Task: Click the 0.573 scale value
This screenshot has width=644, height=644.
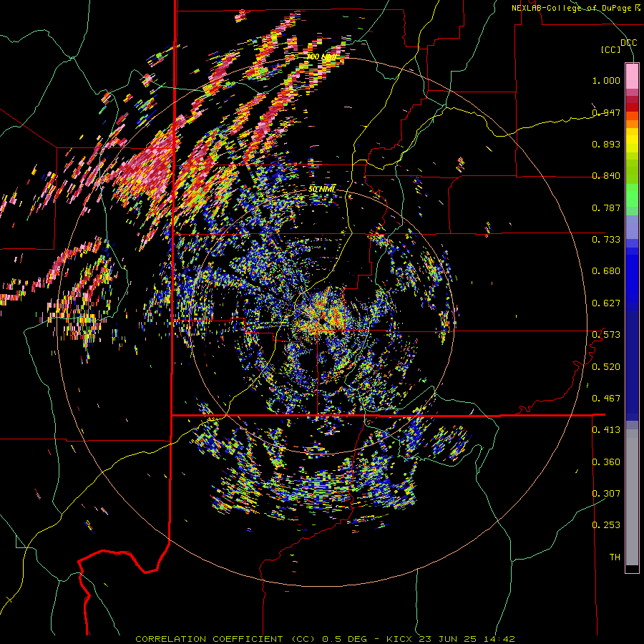Action: (x=606, y=335)
